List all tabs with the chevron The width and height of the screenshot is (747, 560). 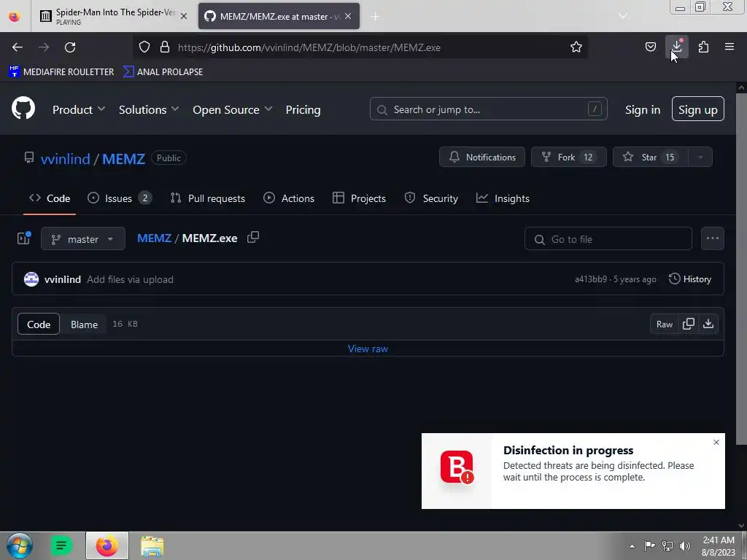pyautogui.click(x=622, y=16)
